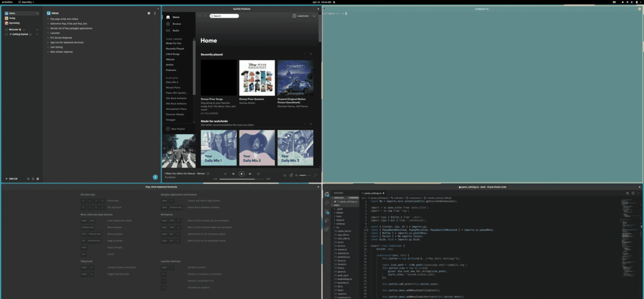Open Run and Debug in VS Code

click(x=327, y=219)
